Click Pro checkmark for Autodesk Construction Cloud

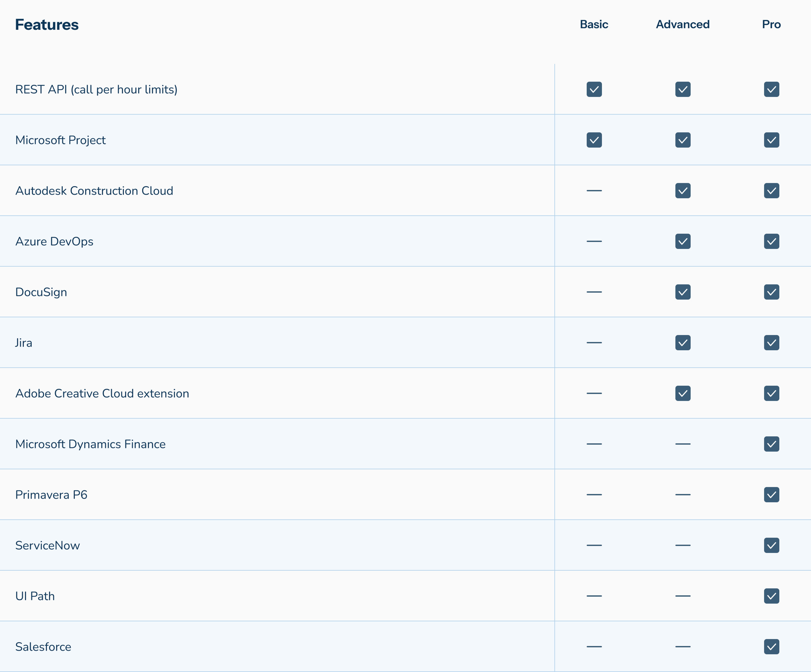tap(772, 191)
